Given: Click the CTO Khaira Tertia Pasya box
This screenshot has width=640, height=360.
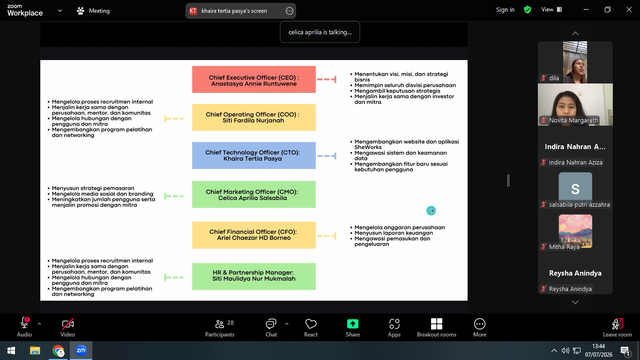Looking at the screenshot, I should 254,156.
